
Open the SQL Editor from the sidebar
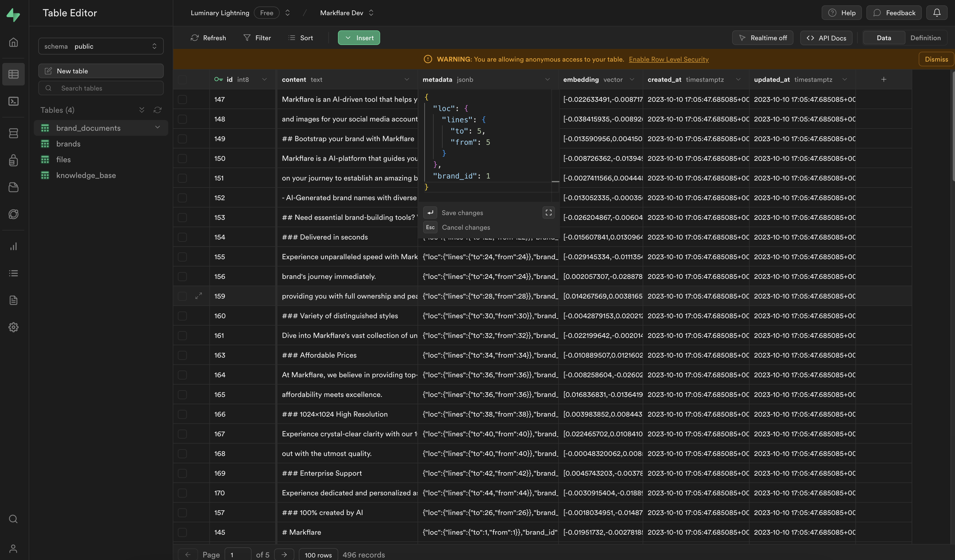(14, 101)
